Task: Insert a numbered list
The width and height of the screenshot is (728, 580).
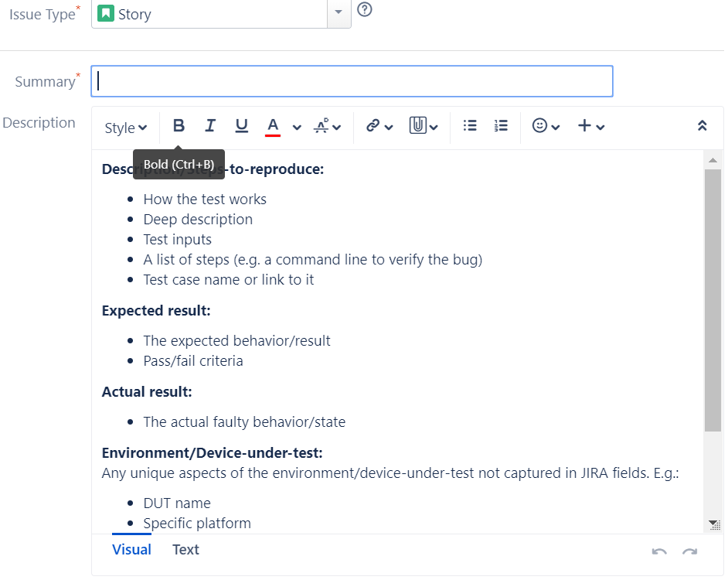Action: 501,125
